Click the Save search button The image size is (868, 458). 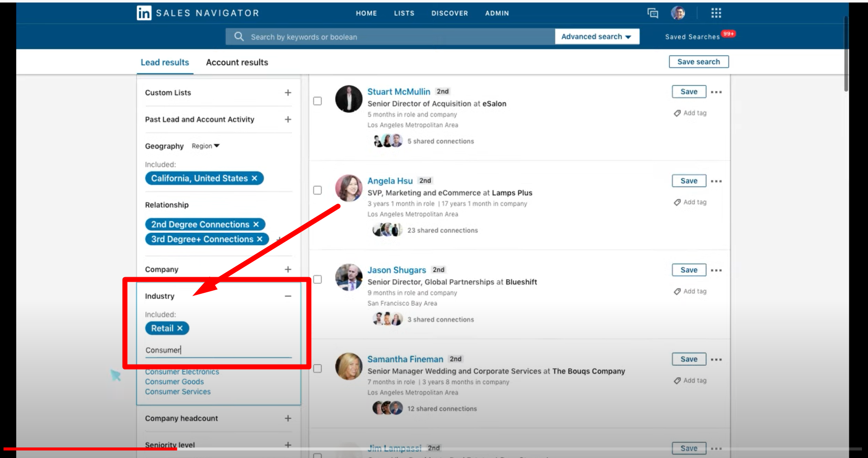[x=699, y=62]
